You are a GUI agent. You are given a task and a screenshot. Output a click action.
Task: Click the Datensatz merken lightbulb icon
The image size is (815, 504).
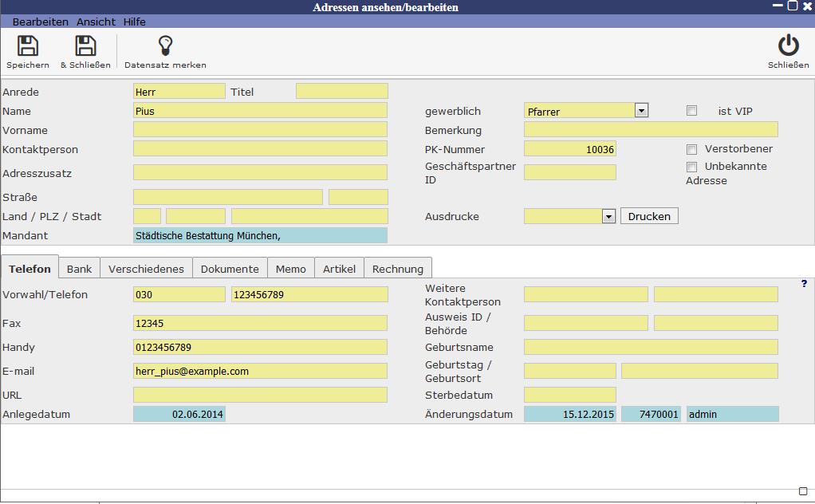[x=165, y=46]
